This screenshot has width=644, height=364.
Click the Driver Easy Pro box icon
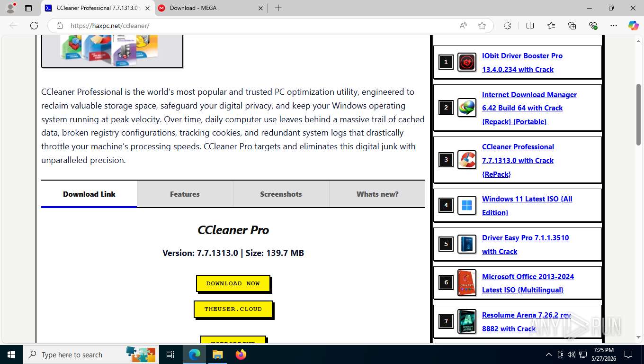(467, 244)
